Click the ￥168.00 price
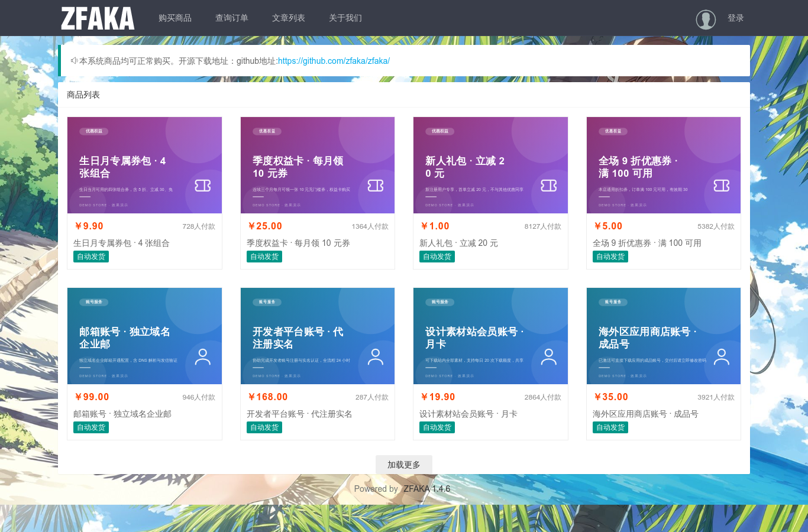The height and width of the screenshot is (532, 808). [267, 397]
